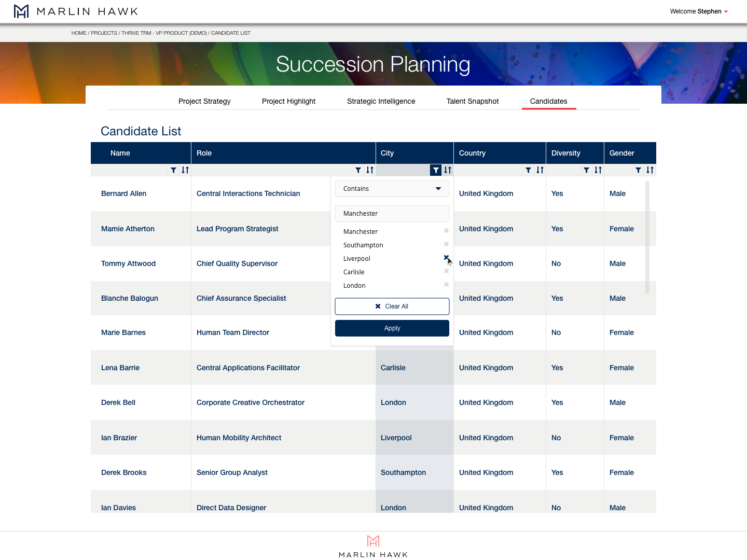Remove Liverpool from the filter list

[x=446, y=258]
